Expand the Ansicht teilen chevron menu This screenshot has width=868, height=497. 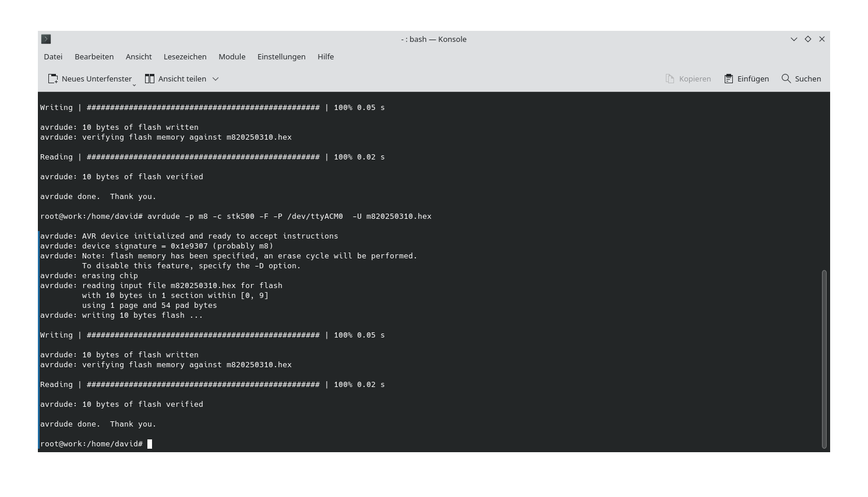pyautogui.click(x=216, y=79)
